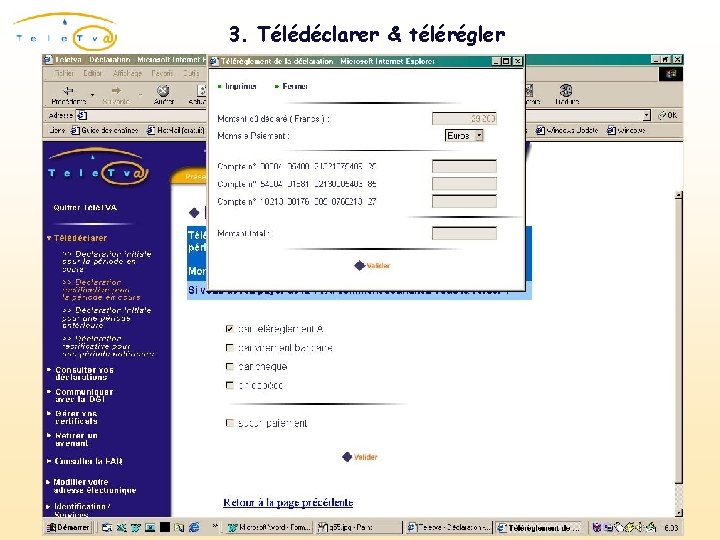Screen dimensions: 720x540
Task: Open the address bar dropdown arrow
Action: [x=646, y=115]
